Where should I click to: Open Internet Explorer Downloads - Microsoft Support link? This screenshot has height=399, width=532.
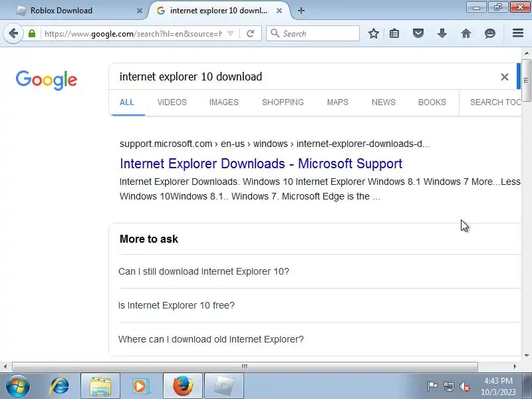(261, 164)
